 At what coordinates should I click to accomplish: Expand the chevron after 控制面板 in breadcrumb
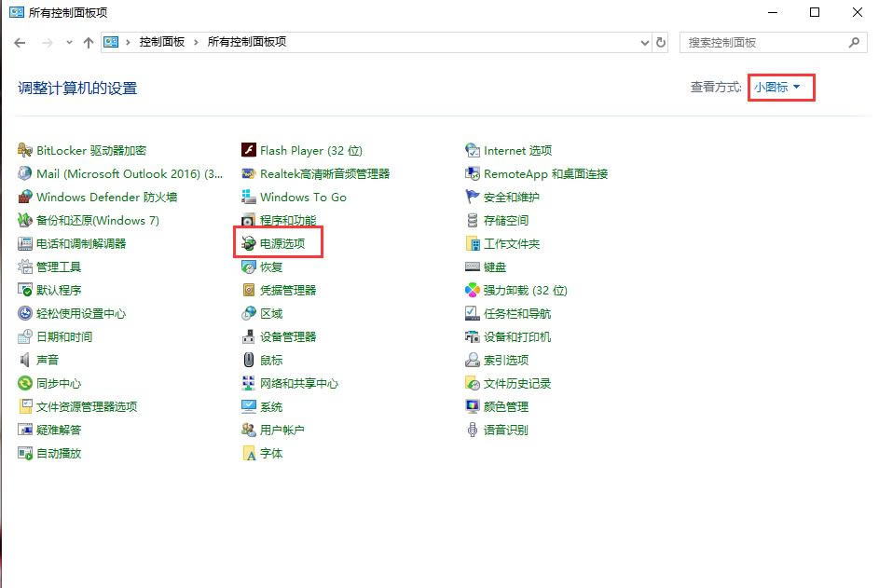196,42
